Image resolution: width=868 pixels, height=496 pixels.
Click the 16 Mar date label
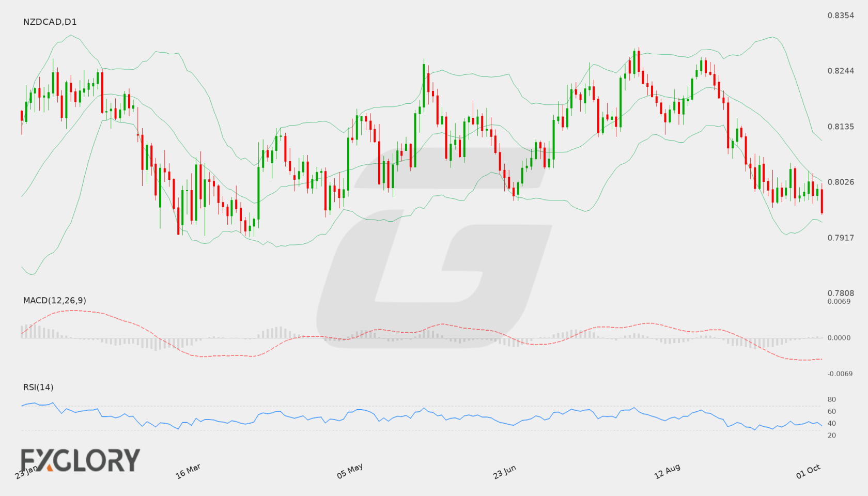(x=188, y=471)
